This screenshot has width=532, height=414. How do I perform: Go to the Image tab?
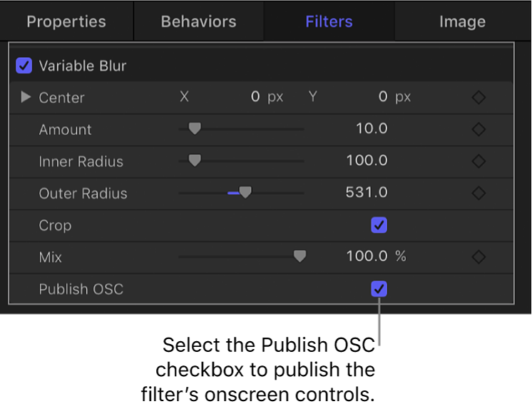point(462,21)
